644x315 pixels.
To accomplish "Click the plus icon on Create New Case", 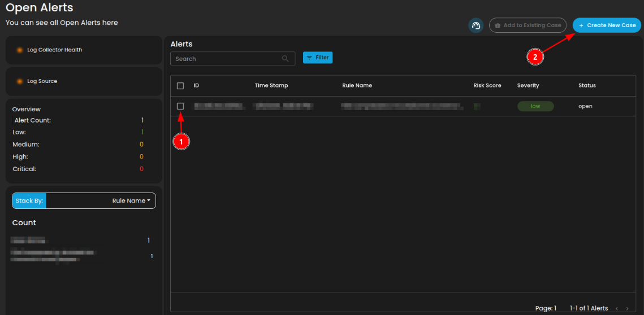I will (x=581, y=25).
